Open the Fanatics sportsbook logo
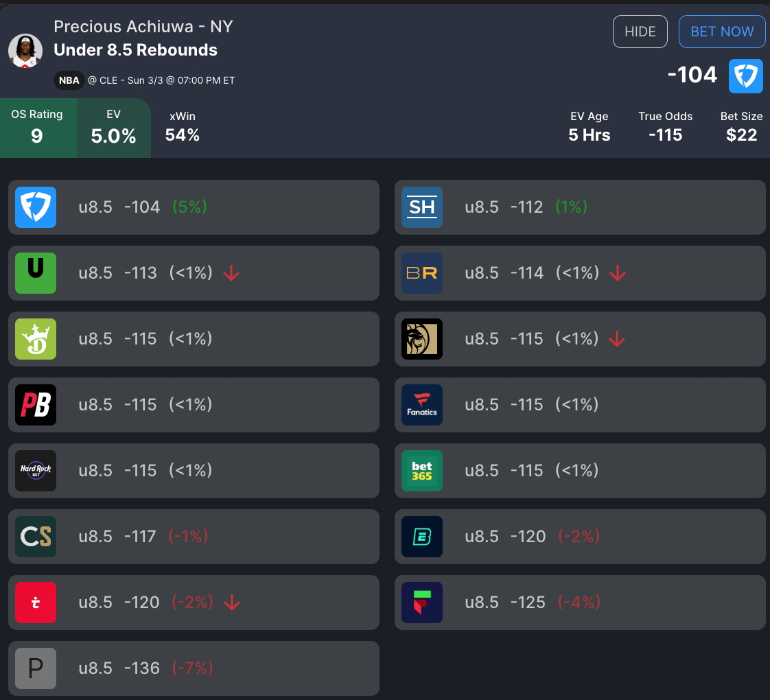The width and height of the screenshot is (770, 700). coord(422,405)
